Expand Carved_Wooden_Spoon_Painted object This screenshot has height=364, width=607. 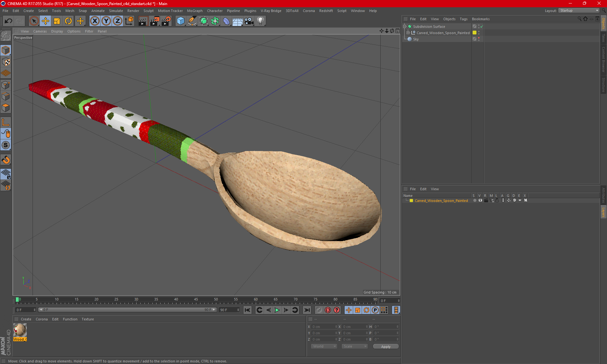tap(408, 33)
